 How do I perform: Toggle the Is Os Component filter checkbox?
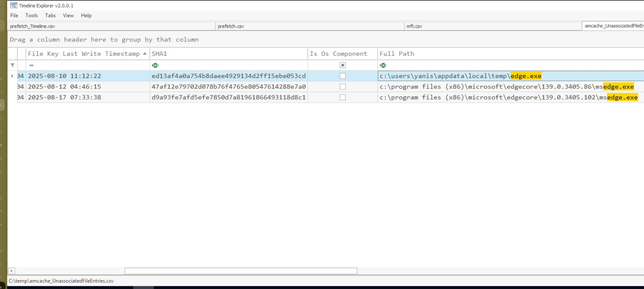(343, 65)
